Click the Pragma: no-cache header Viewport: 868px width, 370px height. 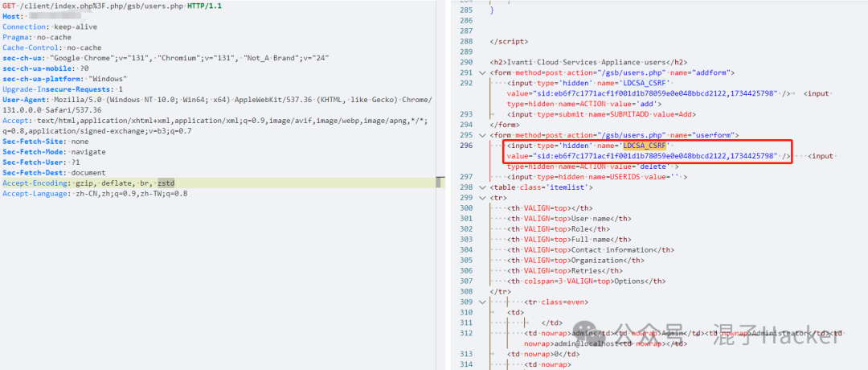(x=36, y=37)
